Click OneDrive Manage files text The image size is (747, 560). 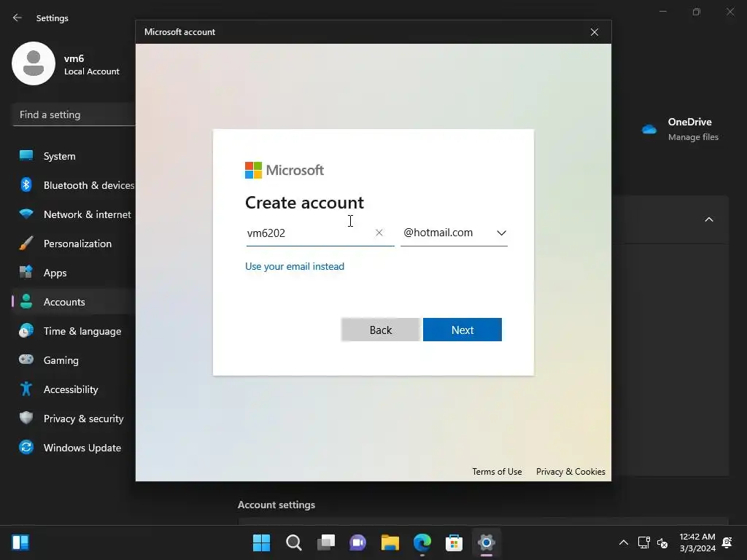693,137
